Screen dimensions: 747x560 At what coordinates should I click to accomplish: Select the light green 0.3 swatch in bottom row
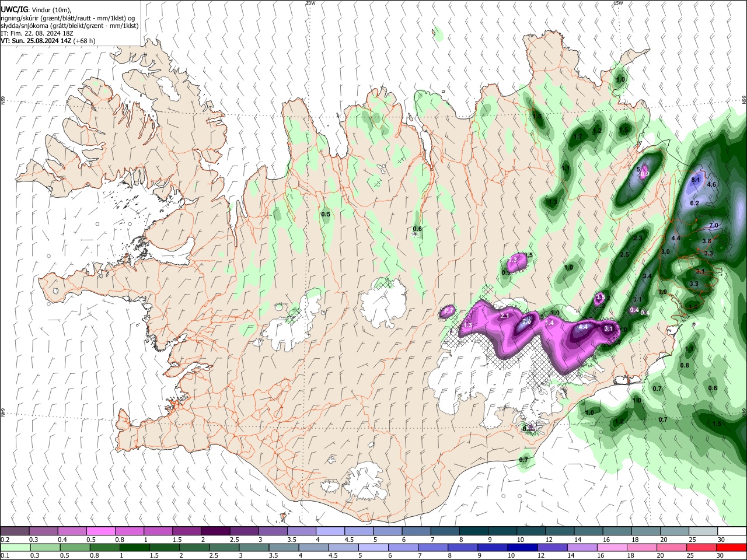pos(45,547)
